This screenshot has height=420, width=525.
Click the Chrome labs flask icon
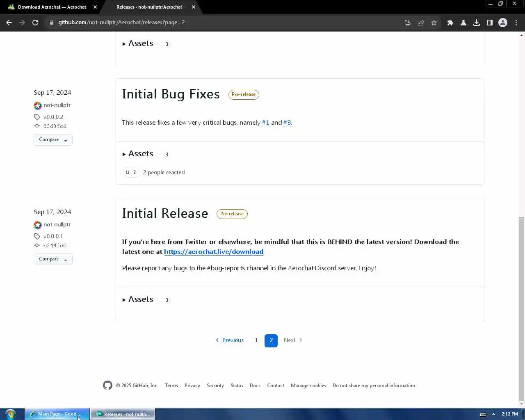coord(463,23)
